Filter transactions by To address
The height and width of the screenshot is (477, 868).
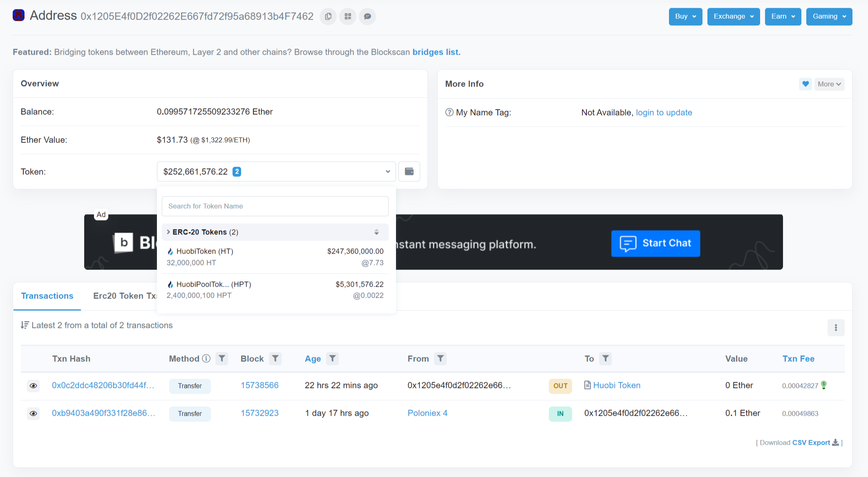(x=605, y=359)
